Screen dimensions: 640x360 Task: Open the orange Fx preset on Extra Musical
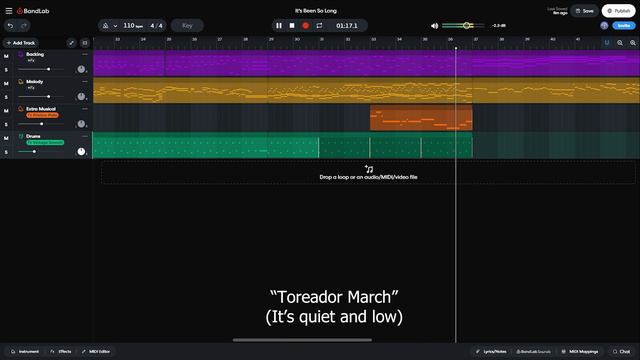click(x=42, y=115)
